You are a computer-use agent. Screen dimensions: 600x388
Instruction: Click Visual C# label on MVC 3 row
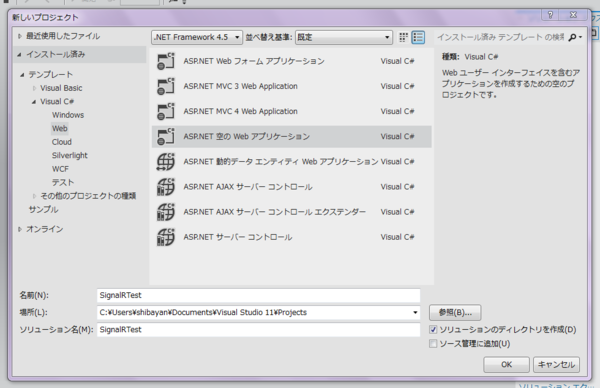pos(397,86)
